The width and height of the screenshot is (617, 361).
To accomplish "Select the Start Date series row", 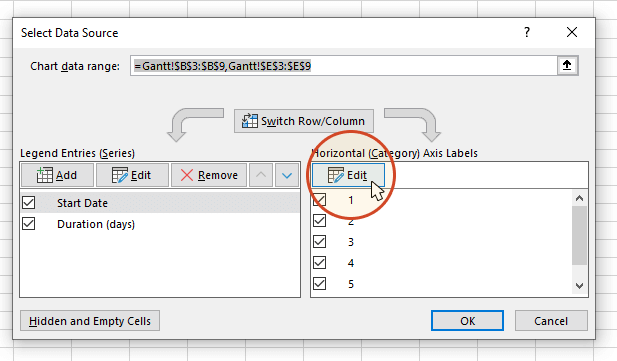I will [160, 203].
